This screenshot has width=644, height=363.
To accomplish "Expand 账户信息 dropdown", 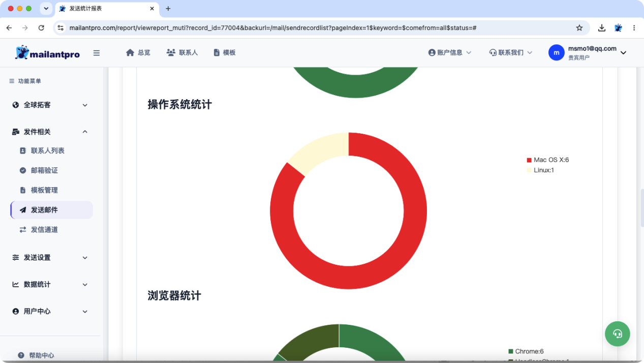I will pyautogui.click(x=450, y=52).
